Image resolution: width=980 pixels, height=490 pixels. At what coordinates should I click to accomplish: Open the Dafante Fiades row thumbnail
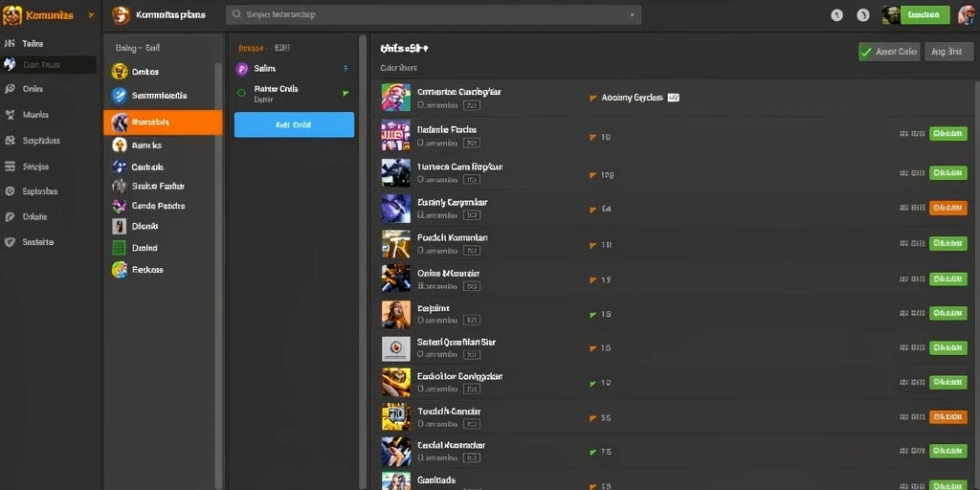click(x=396, y=135)
